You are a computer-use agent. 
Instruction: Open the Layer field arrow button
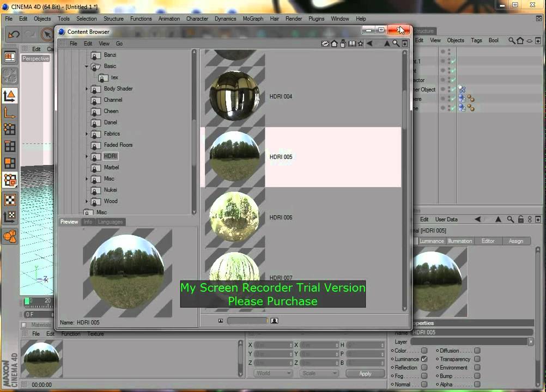[x=531, y=341]
